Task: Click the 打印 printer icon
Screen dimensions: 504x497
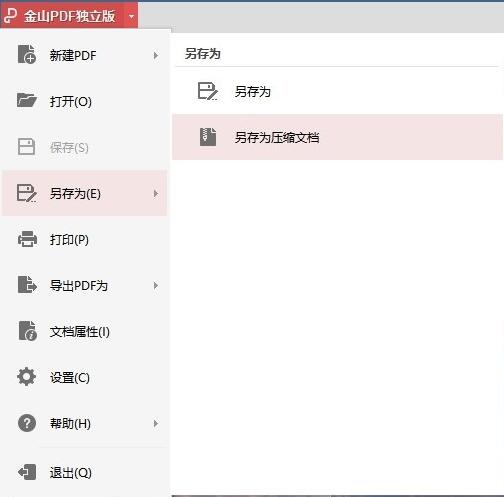Action: coord(27,239)
